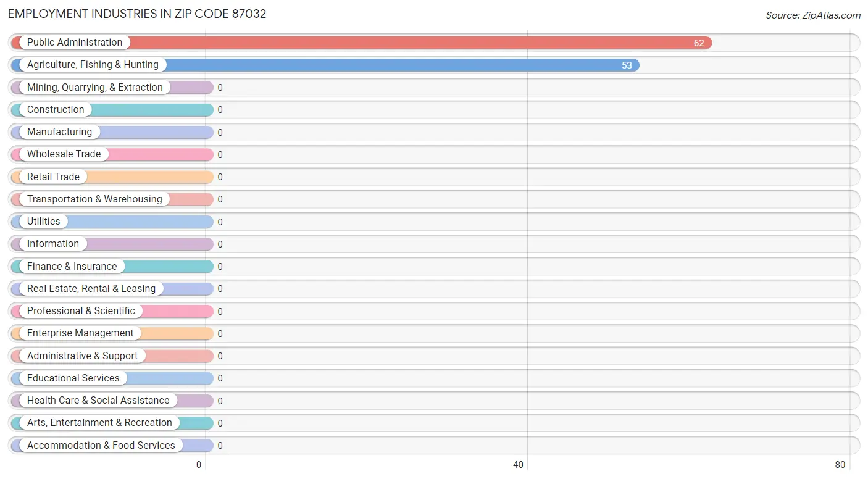Select the Real Estate, Rental & Leasing label

91,289
